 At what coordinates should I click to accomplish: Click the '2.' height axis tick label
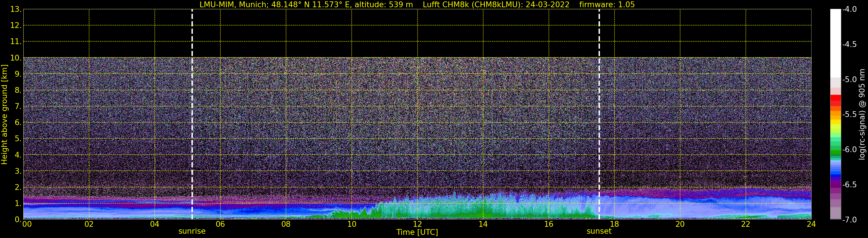[x=18, y=187]
